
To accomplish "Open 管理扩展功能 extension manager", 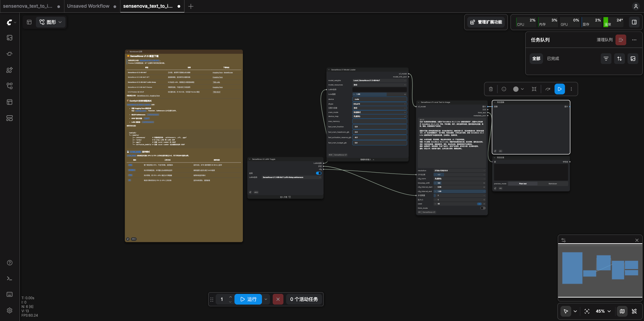I will point(486,22).
